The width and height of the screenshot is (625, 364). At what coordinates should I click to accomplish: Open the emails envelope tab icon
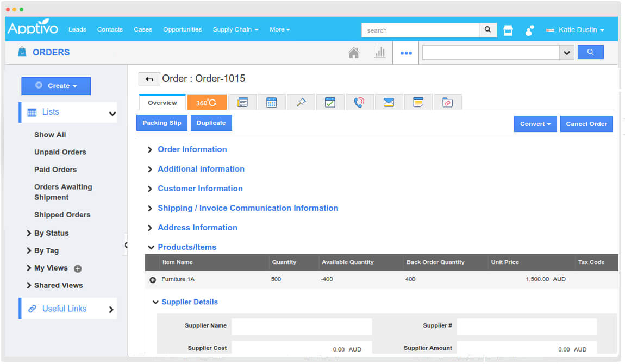click(389, 102)
